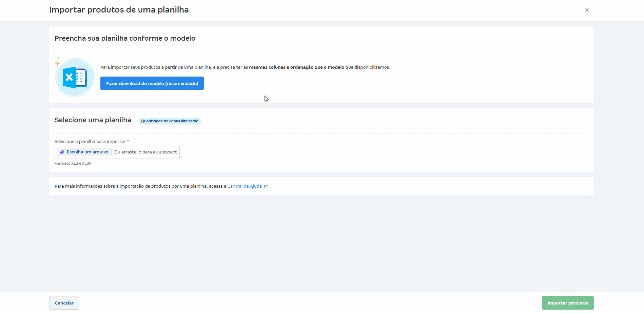This screenshot has height=313, width=644.
Task: Click the 'Selecione a planilha para importar' label
Action: tap(90, 142)
